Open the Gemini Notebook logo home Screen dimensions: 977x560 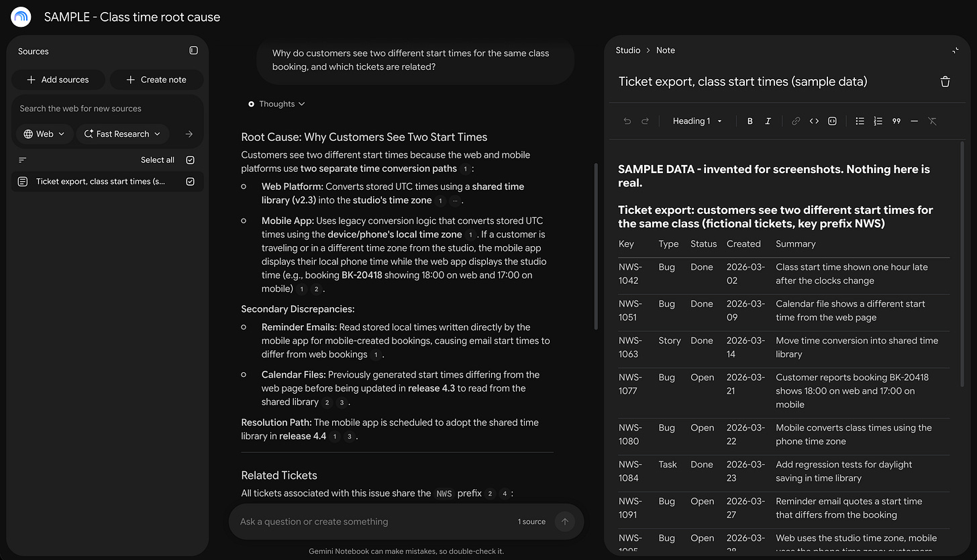[x=21, y=17]
